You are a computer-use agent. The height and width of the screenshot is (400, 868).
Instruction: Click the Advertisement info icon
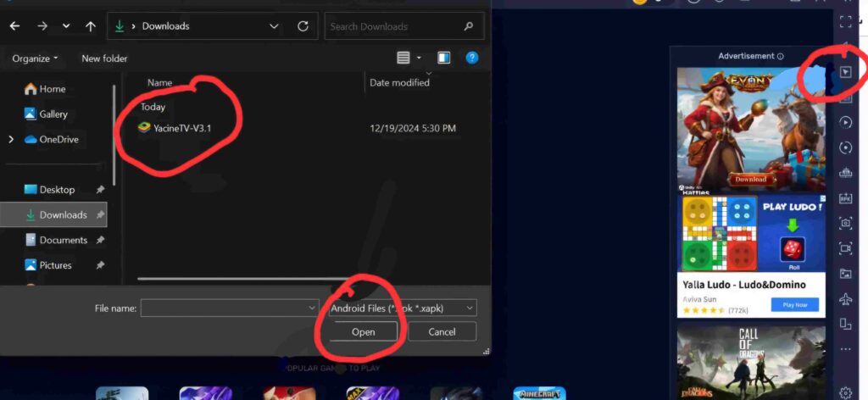pyautogui.click(x=781, y=57)
